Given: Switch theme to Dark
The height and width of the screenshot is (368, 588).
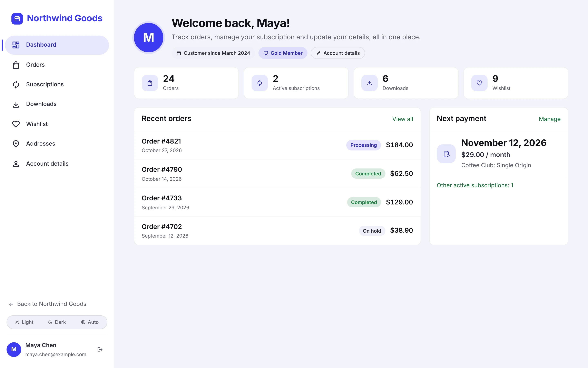Looking at the screenshot, I should point(57,322).
